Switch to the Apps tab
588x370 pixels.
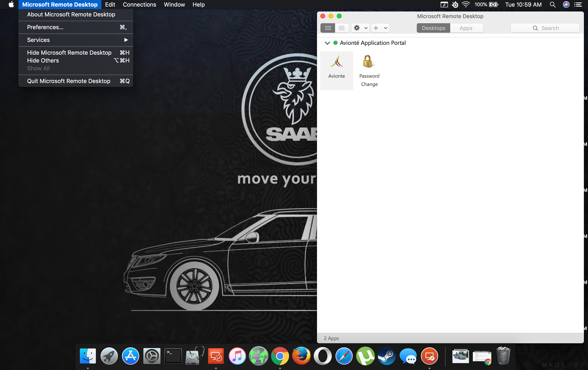(466, 28)
